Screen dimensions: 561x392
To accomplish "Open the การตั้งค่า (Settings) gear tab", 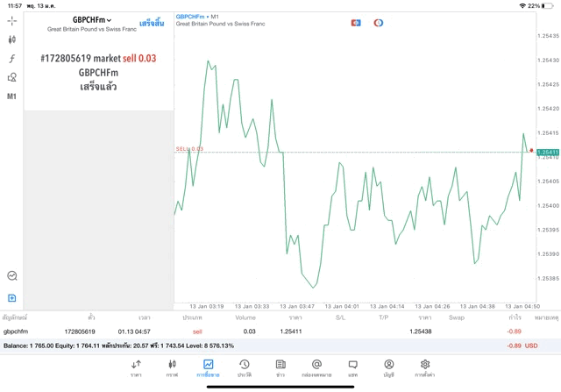I will 424,368.
